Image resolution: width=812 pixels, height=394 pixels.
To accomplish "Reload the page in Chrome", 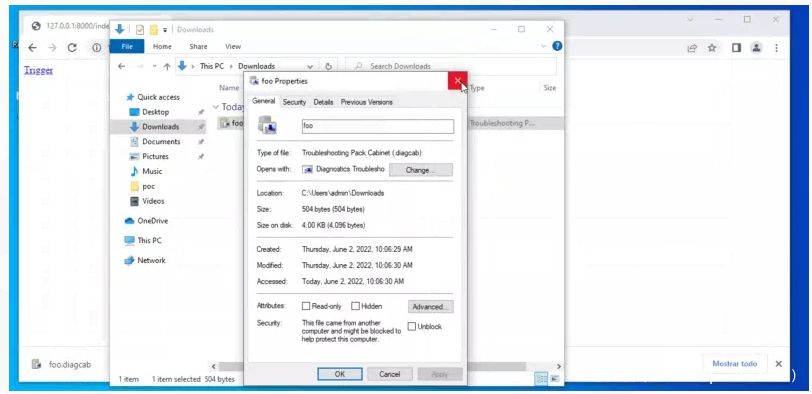I will 72,48.
